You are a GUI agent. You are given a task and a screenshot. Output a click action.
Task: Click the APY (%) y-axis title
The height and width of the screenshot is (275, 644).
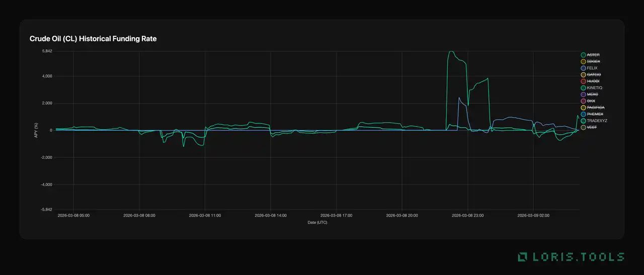(x=37, y=130)
